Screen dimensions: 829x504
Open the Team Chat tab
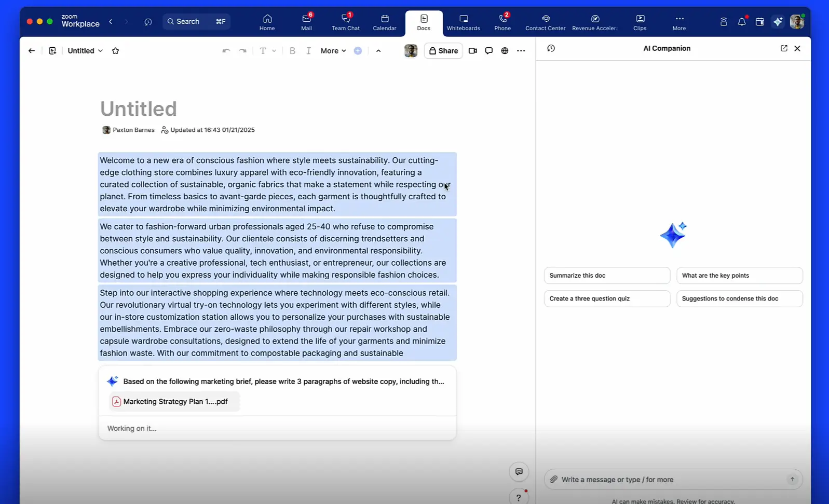tap(346, 23)
